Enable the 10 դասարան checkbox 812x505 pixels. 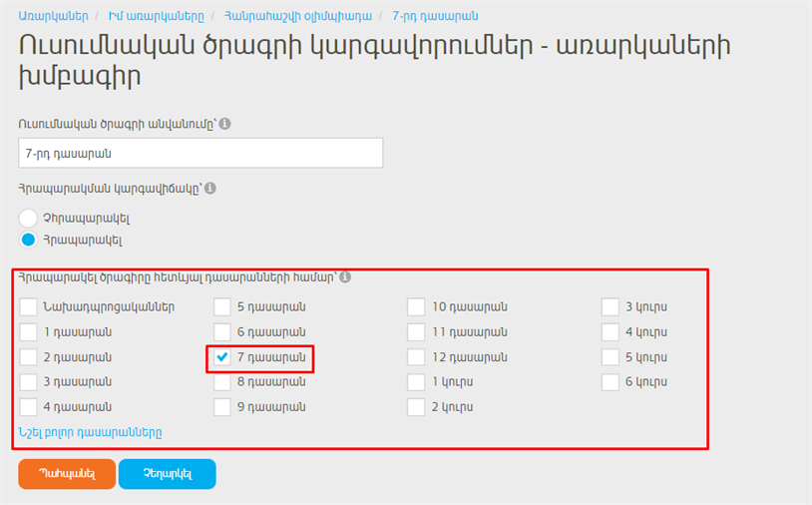point(417,306)
